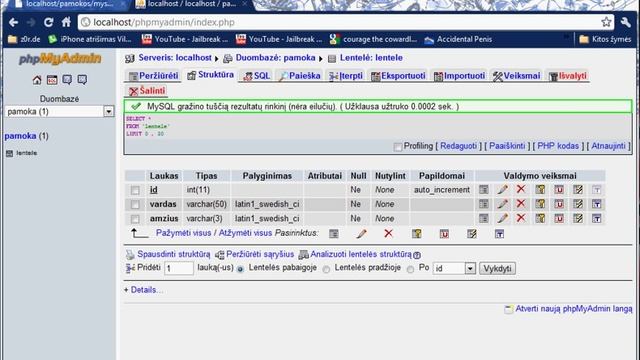The height and width of the screenshot is (360, 640).
Task: Open browser wrench settings menu
Action: pos(626,22)
